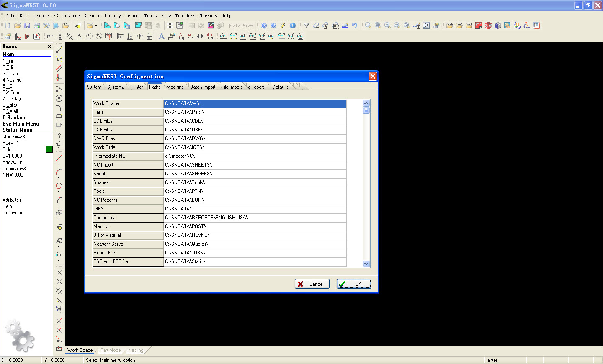Click the Save diskette toolbar icon
Image resolution: width=603 pixels, height=364 pixels.
coord(27,26)
